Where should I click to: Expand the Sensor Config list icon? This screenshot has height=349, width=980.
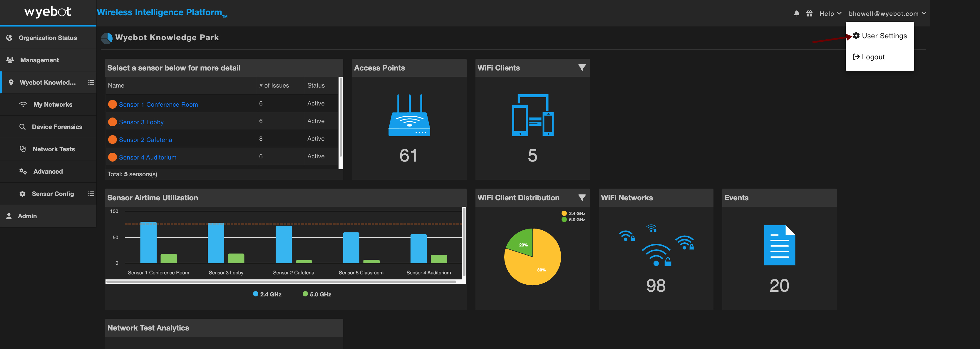tap(91, 194)
